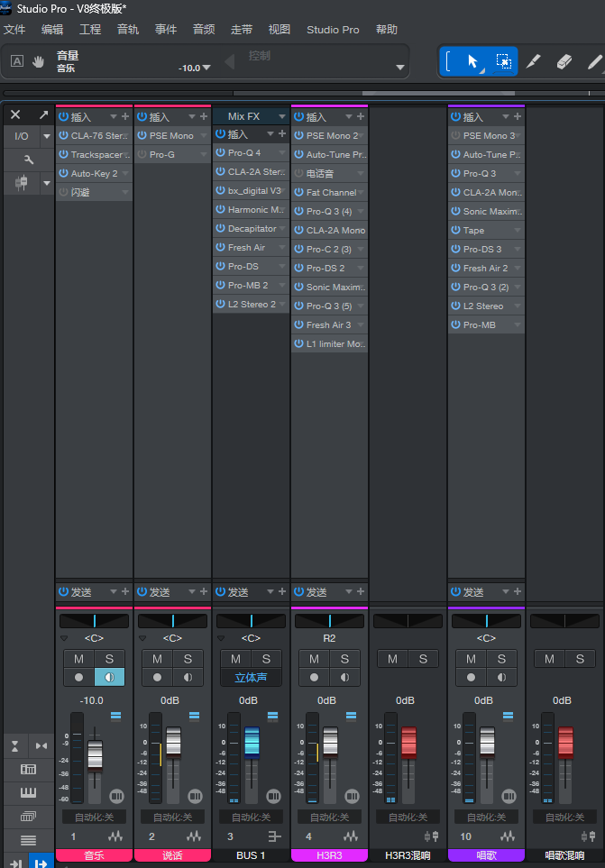Viewport: 605px width, 868px height.
Task: Open mixer settings wrench icon
Action: [x=29, y=160]
